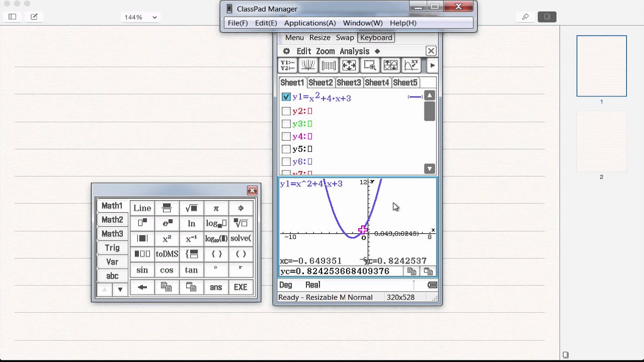Toggle the Keyboard button in ClassPad
The height and width of the screenshot is (362, 644).
(376, 38)
